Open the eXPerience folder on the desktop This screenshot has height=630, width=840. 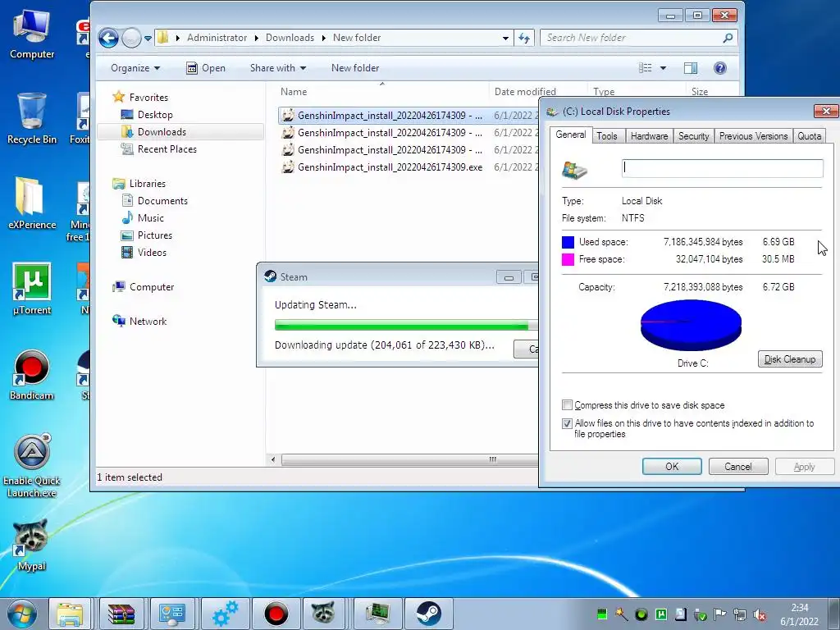pyautogui.click(x=32, y=203)
